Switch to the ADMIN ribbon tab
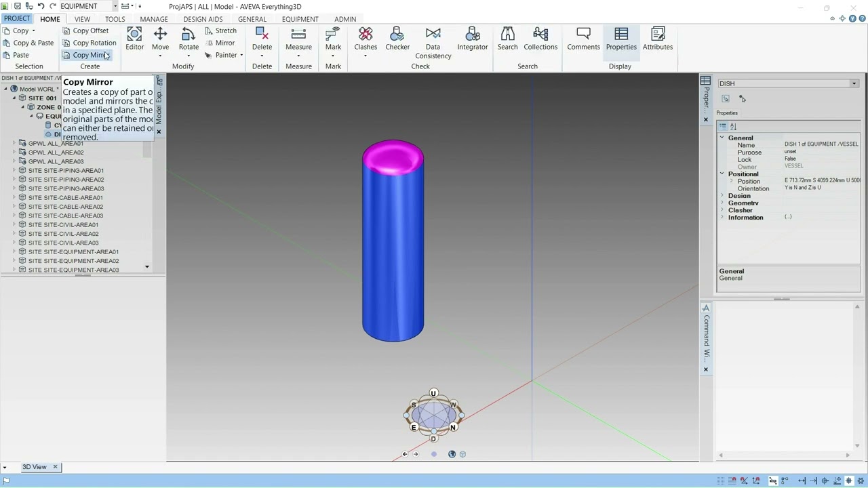The width and height of the screenshot is (868, 488). click(x=345, y=19)
